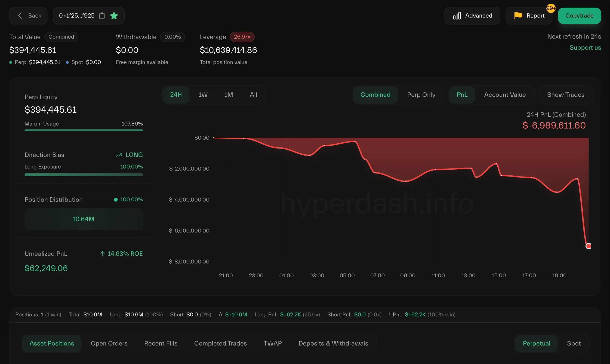
Task: Click the Positions 1 (1 win) stat
Action: pos(38,315)
